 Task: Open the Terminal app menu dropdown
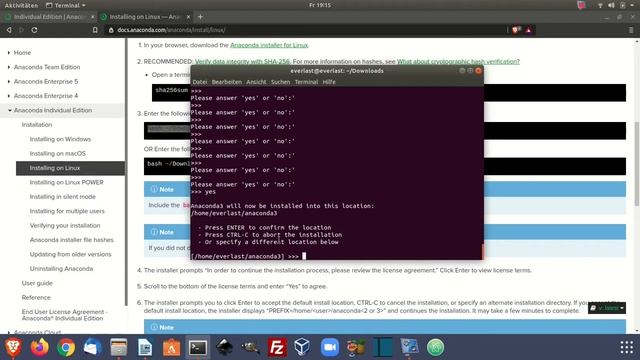66,5
